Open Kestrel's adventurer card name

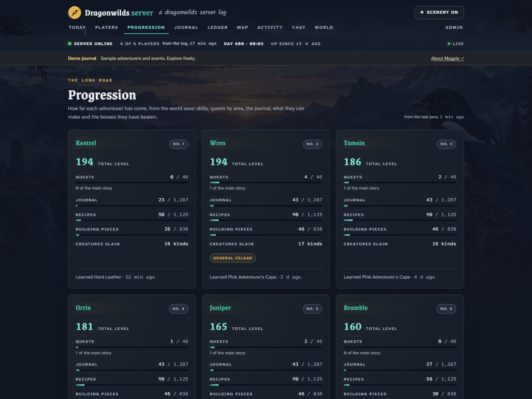tap(86, 143)
